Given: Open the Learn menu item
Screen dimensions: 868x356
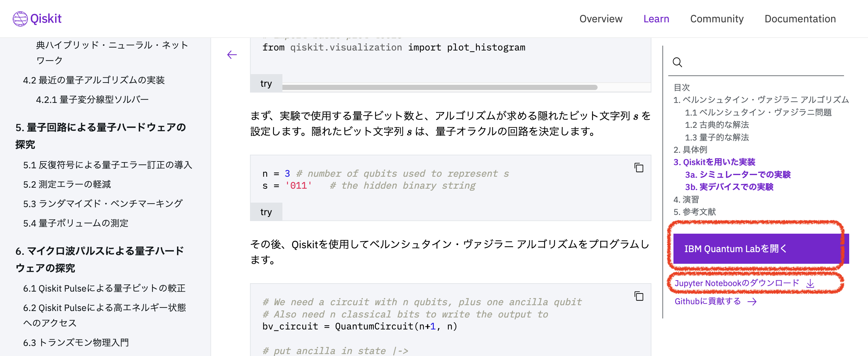Looking at the screenshot, I should coord(656,19).
